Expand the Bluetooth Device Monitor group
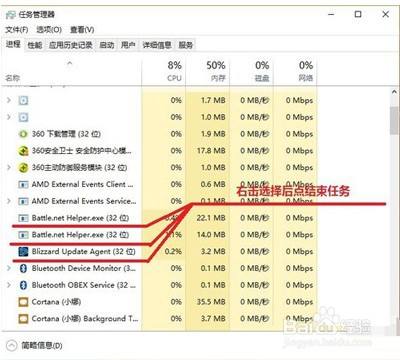Screen dimensions: 400x360 pos(9,268)
